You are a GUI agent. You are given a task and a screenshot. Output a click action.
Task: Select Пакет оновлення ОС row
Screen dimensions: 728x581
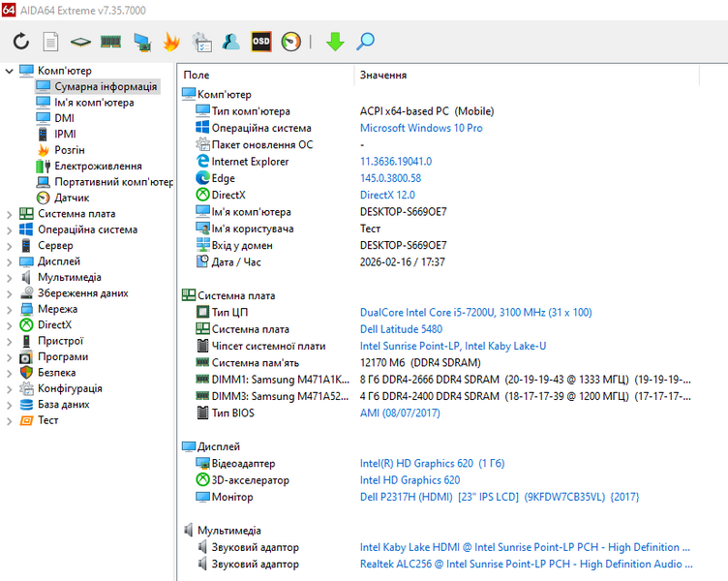pos(280,144)
